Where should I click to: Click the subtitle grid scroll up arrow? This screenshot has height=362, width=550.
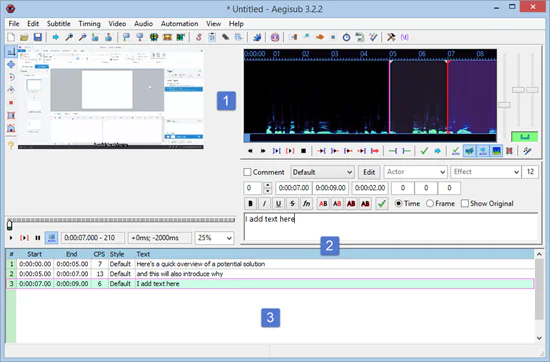pyautogui.click(x=539, y=254)
